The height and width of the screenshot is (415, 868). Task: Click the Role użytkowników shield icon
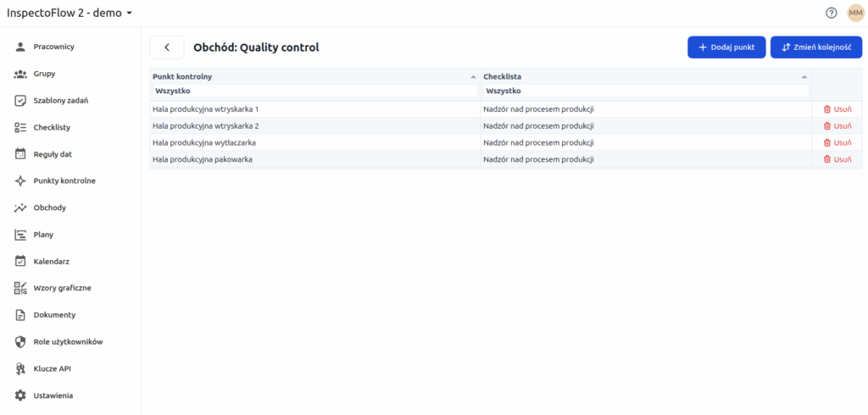click(21, 341)
